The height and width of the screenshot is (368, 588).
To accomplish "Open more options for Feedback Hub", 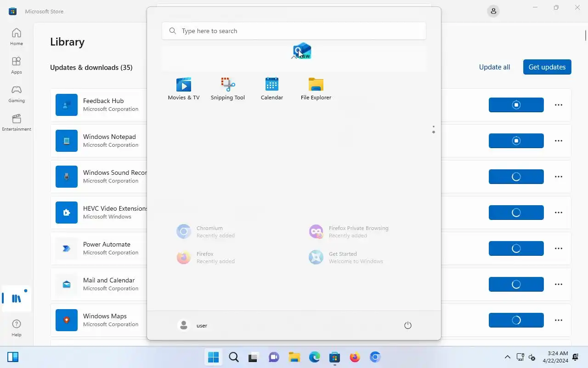I will tap(559, 105).
